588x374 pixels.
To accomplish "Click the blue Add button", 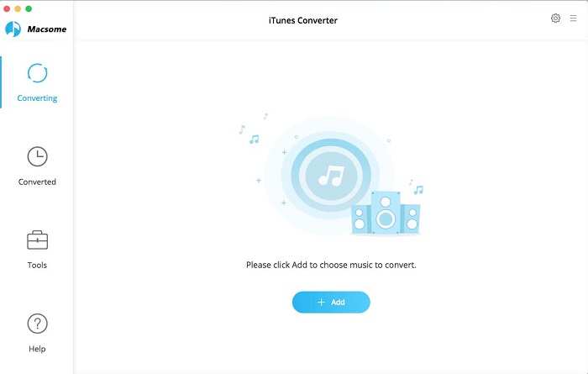I will pyautogui.click(x=331, y=302).
